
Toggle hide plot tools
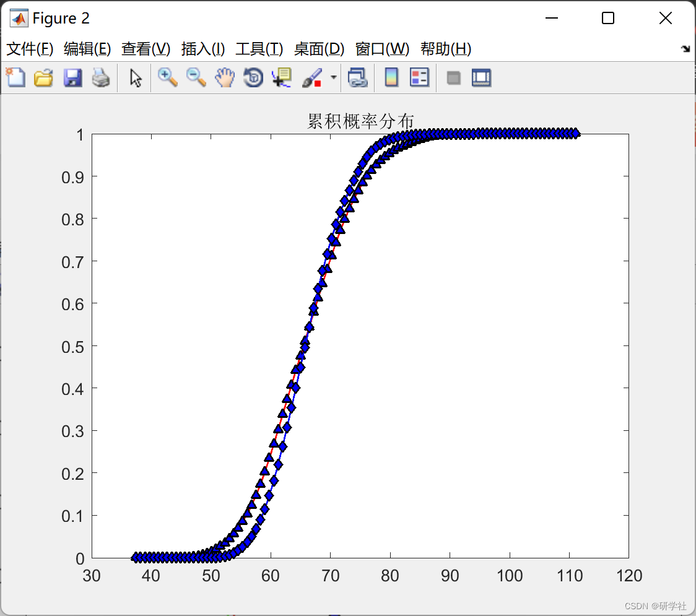click(x=453, y=77)
